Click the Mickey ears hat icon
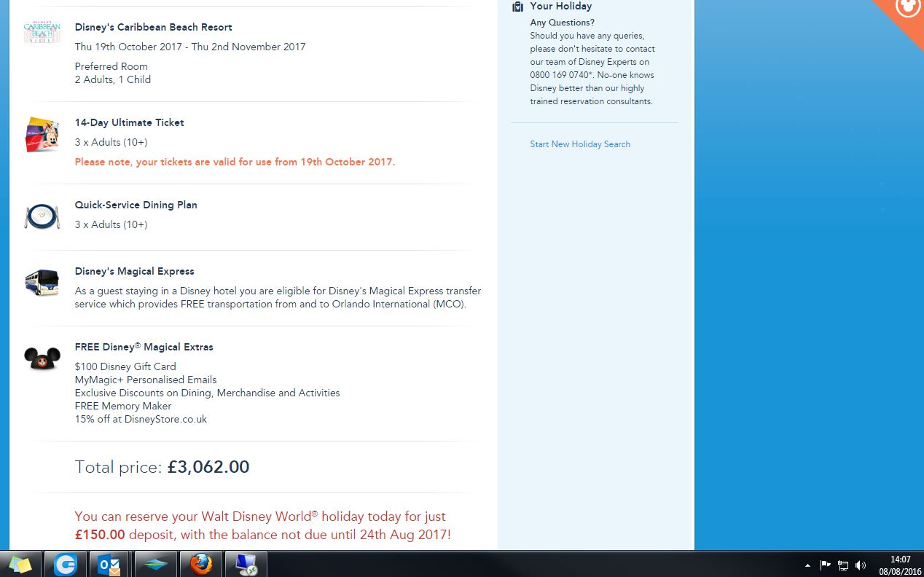Screen dimensions: 924x577 [x=42, y=358]
